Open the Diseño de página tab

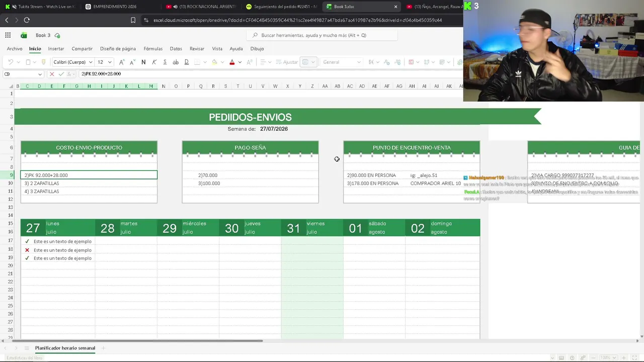(x=118, y=49)
